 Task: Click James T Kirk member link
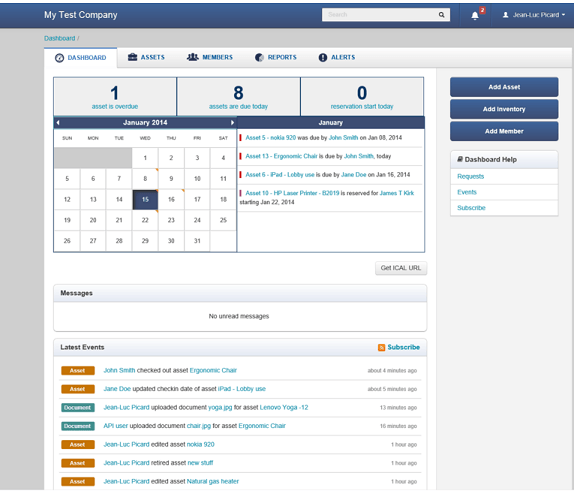tap(397, 193)
